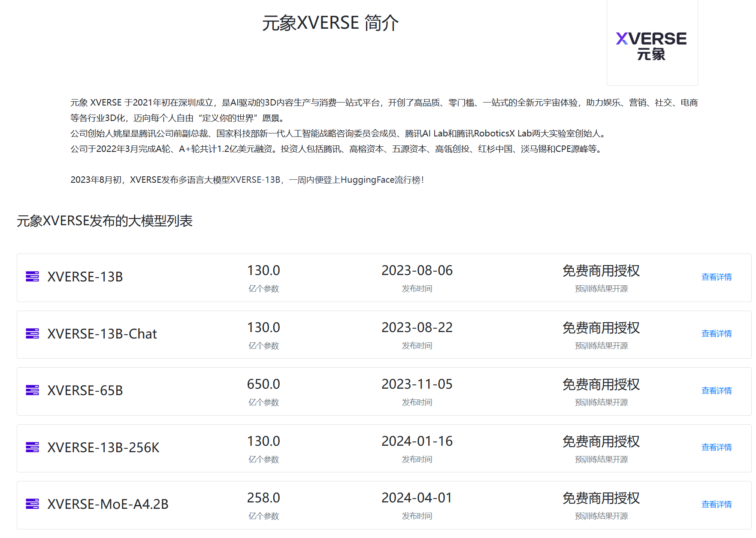Click the 2024-01-16 release date
Screen dimensions: 756x538
[417, 441]
